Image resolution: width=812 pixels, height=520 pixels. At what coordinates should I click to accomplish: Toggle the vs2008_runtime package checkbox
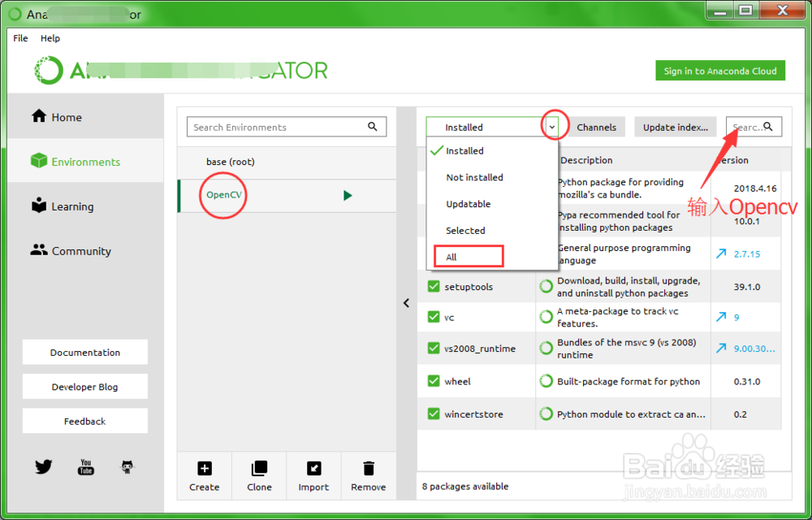tap(434, 348)
